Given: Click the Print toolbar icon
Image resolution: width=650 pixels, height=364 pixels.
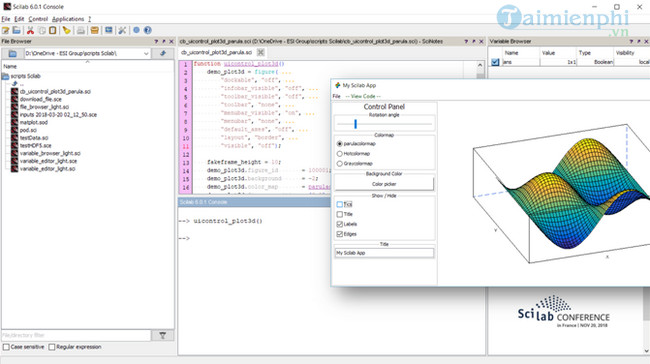Looking at the screenshot, I should (x=81, y=30).
